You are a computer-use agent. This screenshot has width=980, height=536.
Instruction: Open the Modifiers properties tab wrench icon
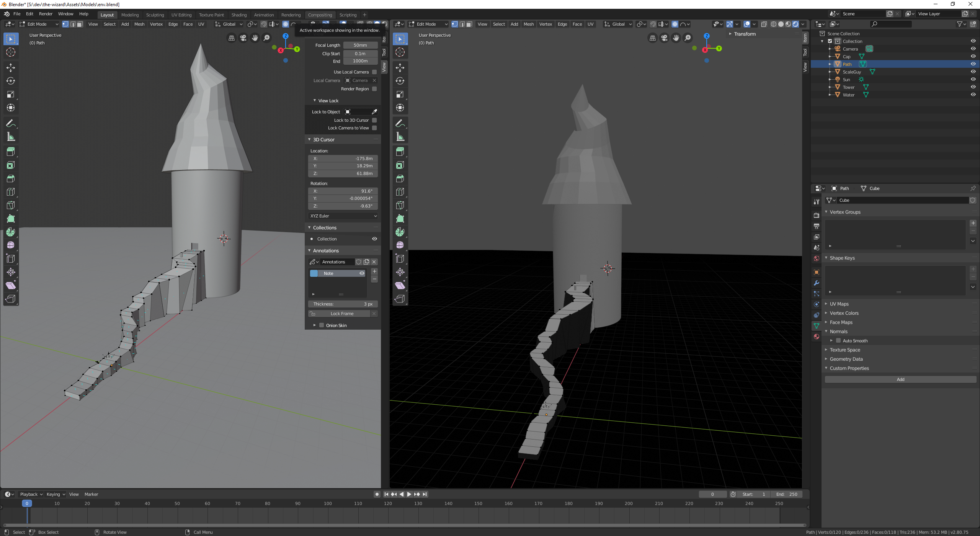tap(817, 283)
